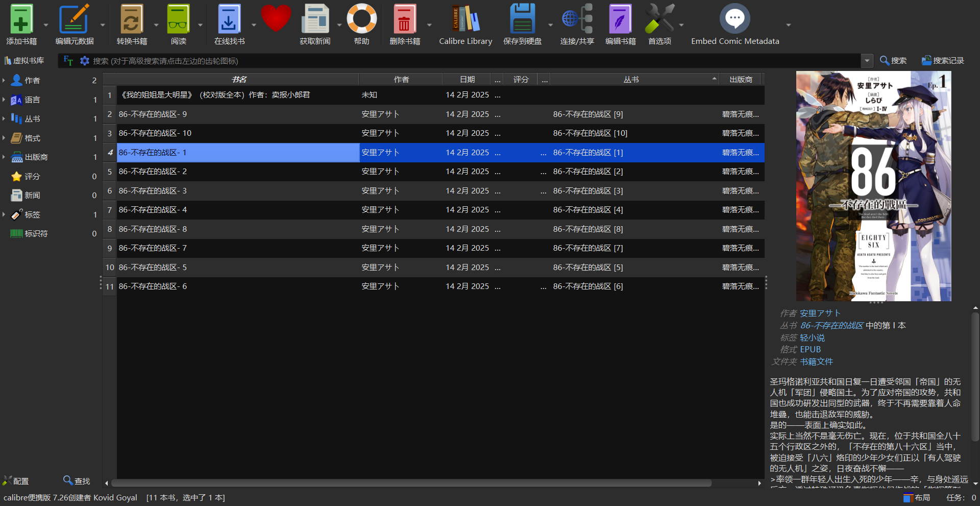Click the 搜索记录 (saved searches) icon button
980x506 pixels.
[943, 61]
